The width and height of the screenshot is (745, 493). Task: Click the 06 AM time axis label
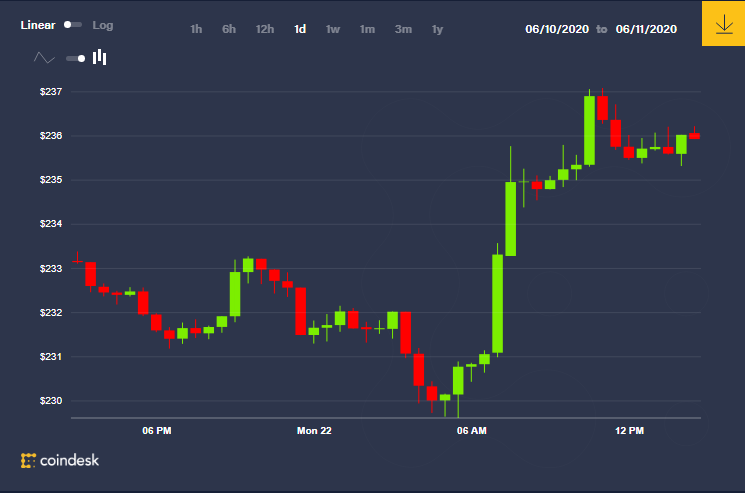(472, 431)
